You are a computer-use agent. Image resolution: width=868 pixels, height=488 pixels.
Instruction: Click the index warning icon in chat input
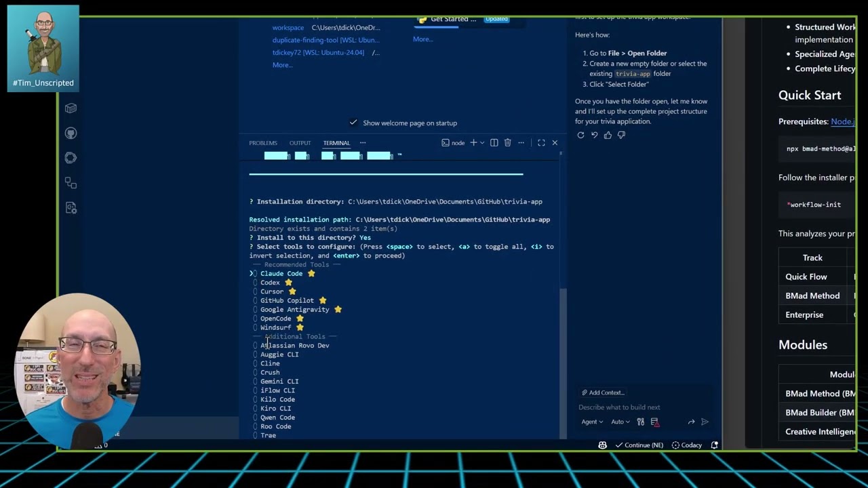(x=654, y=422)
